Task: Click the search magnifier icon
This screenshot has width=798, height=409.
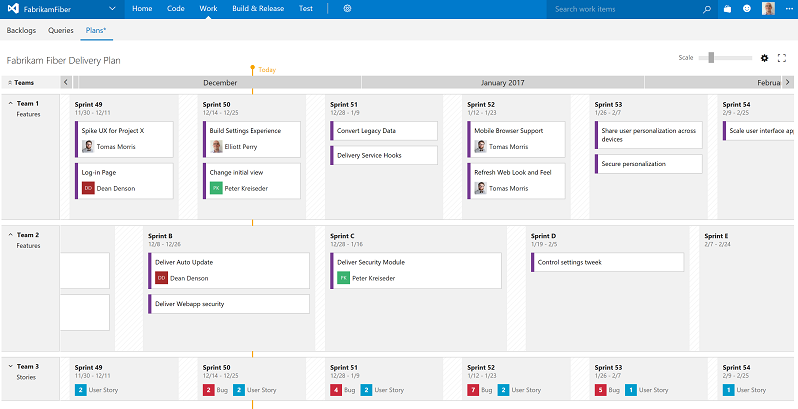Action: (707, 9)
